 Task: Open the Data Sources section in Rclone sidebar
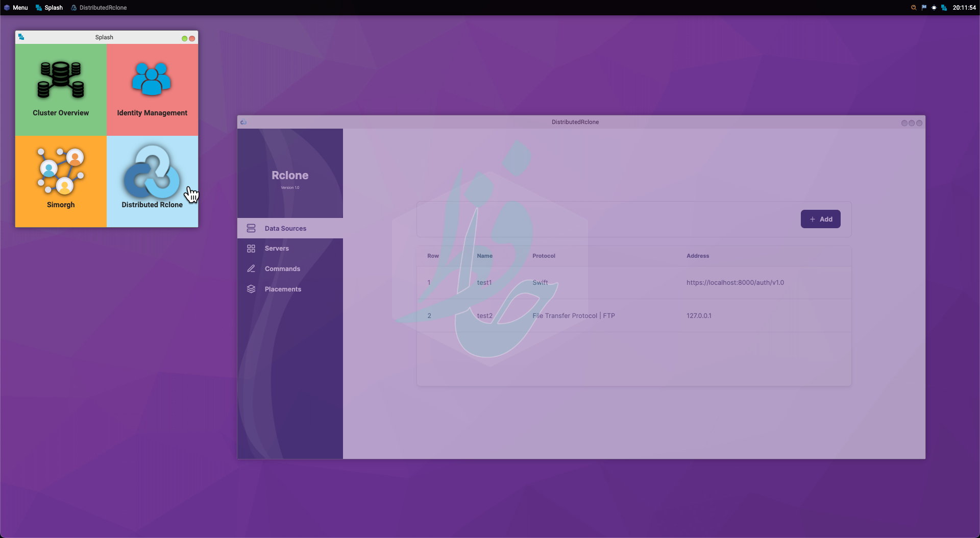tap(290, 228)
